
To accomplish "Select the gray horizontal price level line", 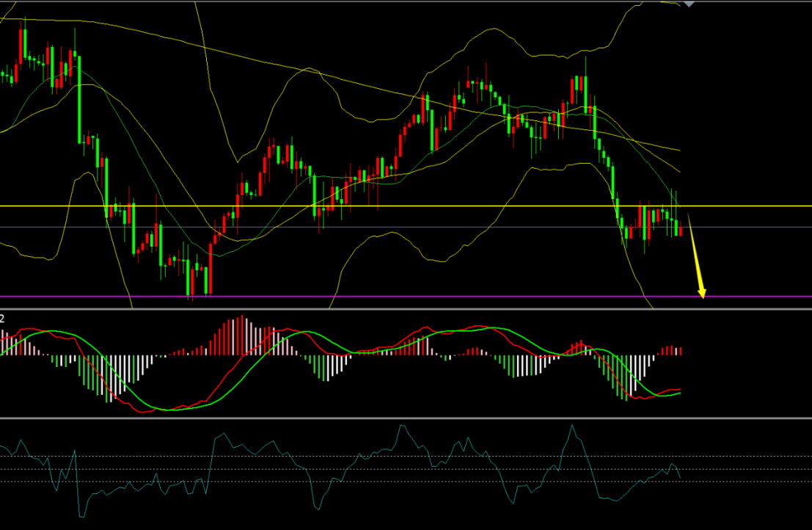I will (406, 227).
